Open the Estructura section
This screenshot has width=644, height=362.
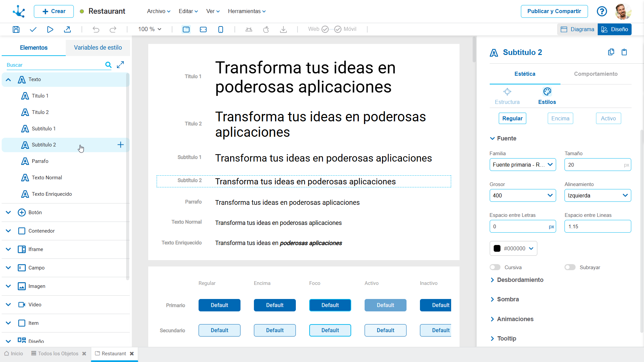pos(507,96)
